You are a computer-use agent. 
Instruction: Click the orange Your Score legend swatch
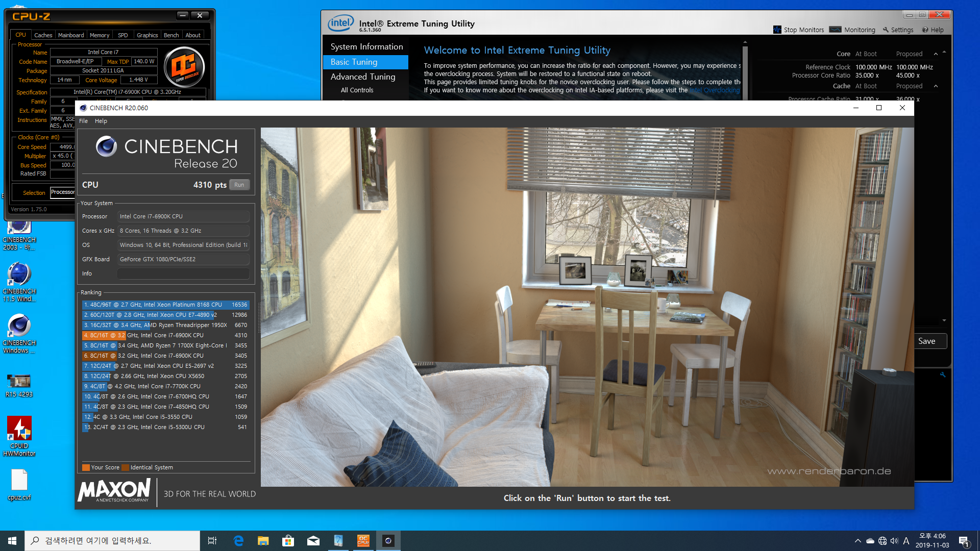[x=86, y=467]
